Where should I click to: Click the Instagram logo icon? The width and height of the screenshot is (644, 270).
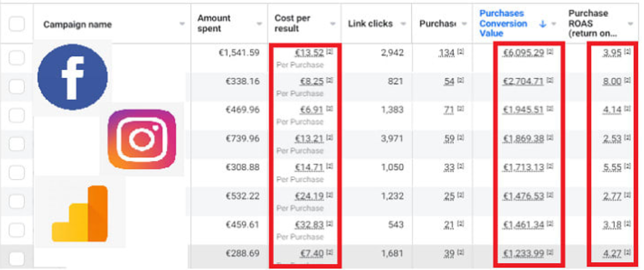click(x=142, y=139)
